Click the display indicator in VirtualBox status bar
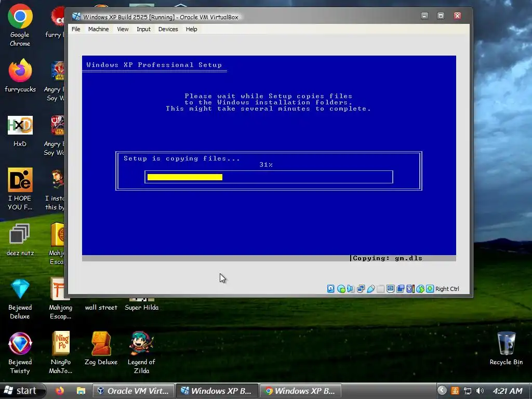Viewport: 532px width, 399px height. point(391,289)
